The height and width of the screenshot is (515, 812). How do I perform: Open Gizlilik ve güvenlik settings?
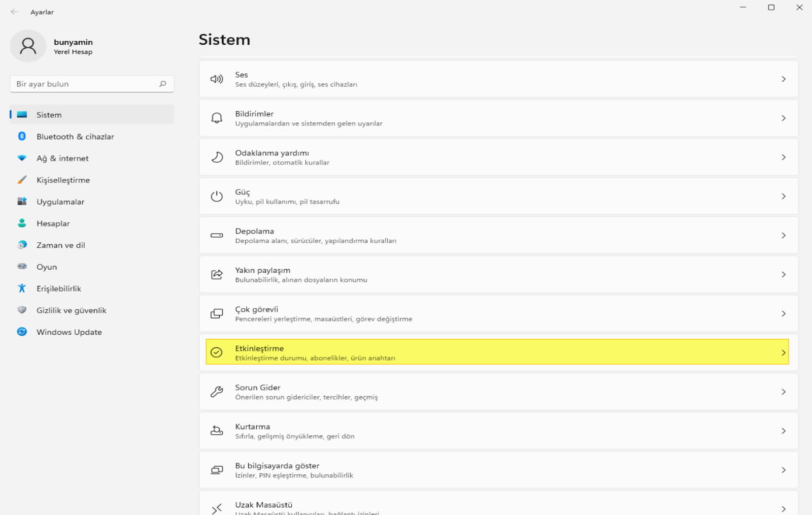[92, 310]
